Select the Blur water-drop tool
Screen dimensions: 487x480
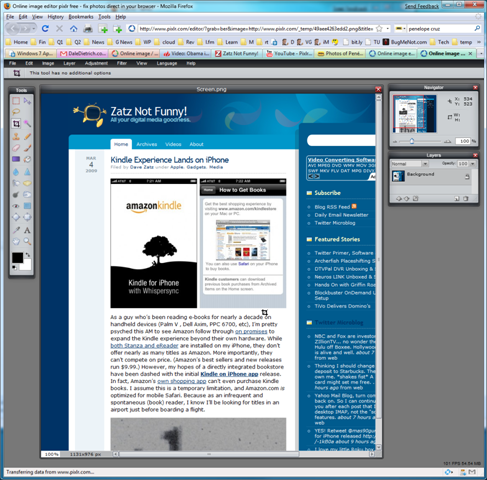(16, 172)
